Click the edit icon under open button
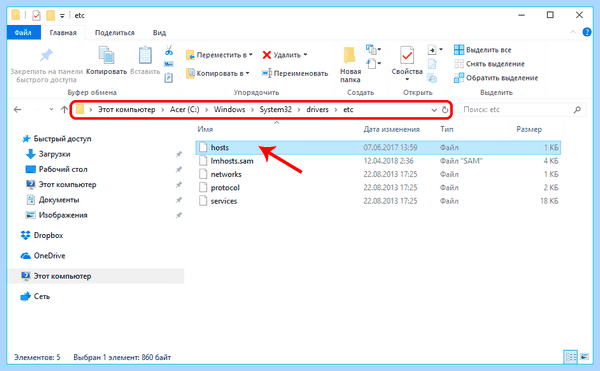This screenshot has height=371, width=600. (x=432, y=64)
